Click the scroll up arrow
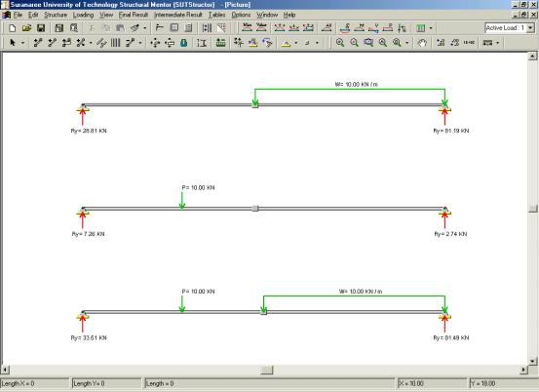Image resolution: width=539 pixels, height=392 pixels. [533, 56]
